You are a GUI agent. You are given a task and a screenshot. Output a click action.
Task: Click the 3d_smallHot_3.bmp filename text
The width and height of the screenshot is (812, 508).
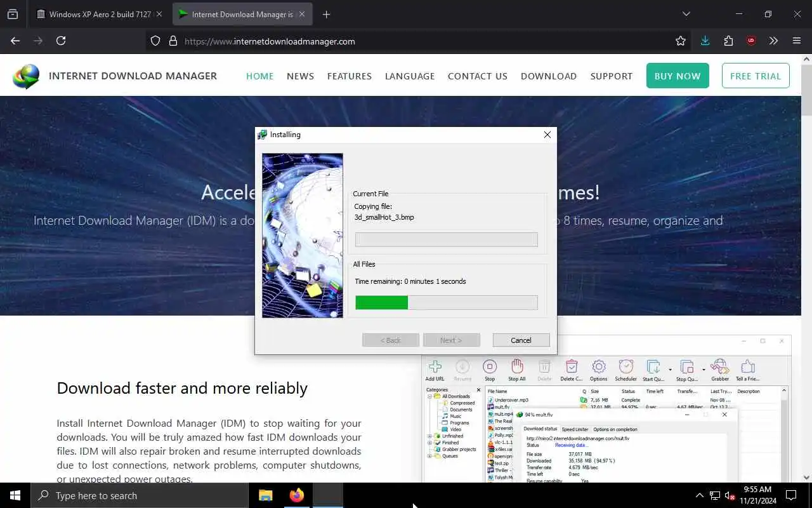[384, 217]
